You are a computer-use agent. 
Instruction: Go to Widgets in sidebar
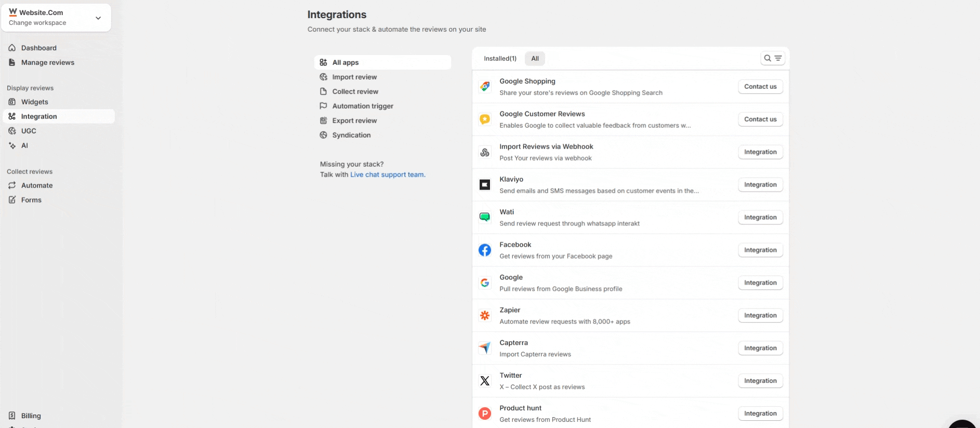click(34, 102)
